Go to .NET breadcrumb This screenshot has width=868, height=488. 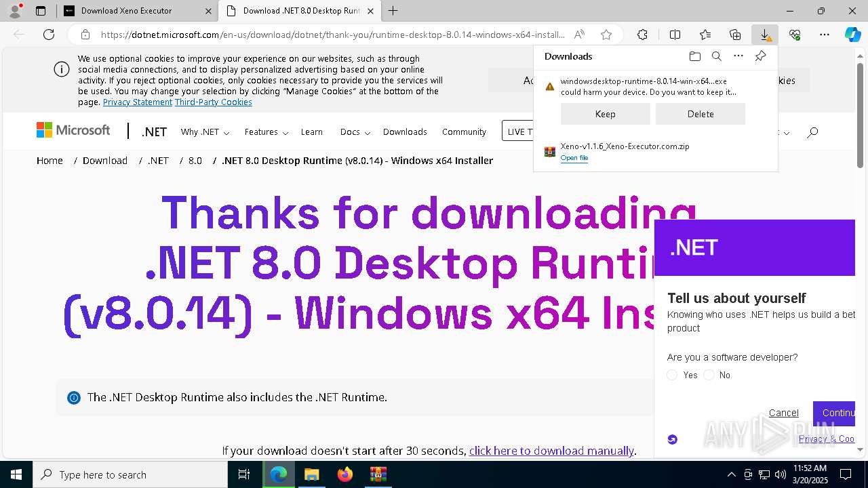[158, 161]
